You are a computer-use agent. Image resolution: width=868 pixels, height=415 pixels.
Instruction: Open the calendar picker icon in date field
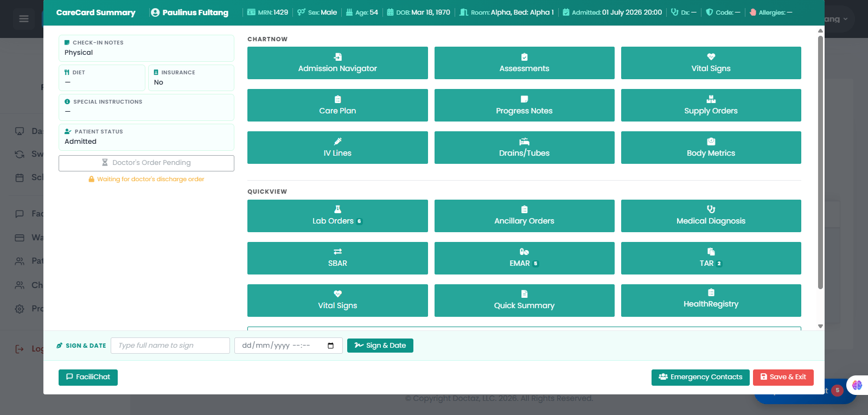click(x=331, y=346)
